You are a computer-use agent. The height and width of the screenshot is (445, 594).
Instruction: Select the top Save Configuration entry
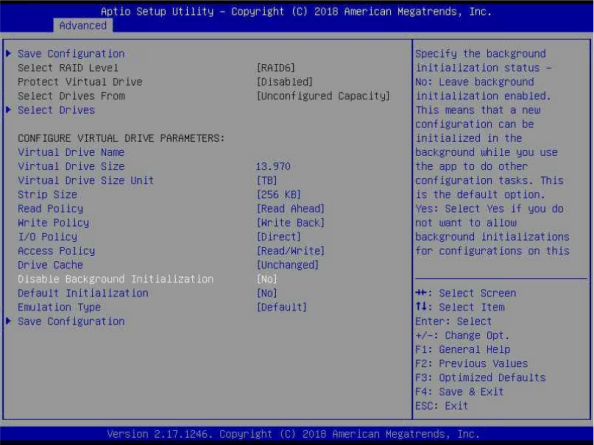click(71, 53)
